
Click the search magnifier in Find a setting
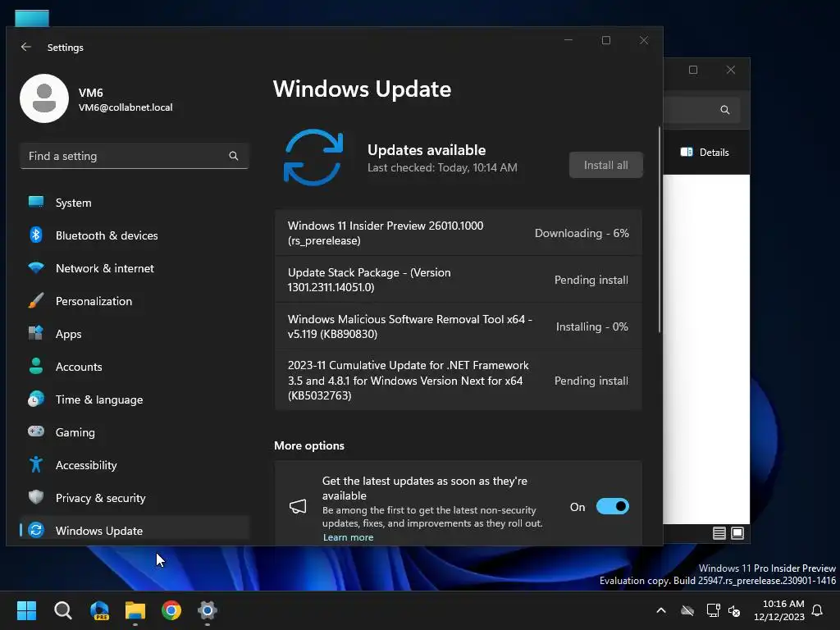coord(234,156)
